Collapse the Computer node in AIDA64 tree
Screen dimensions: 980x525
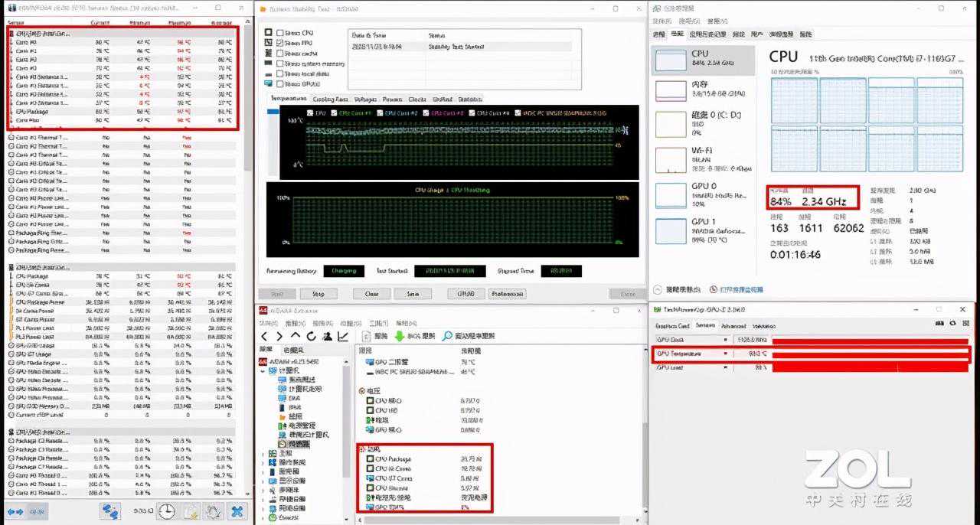click(x=263, y=370)
